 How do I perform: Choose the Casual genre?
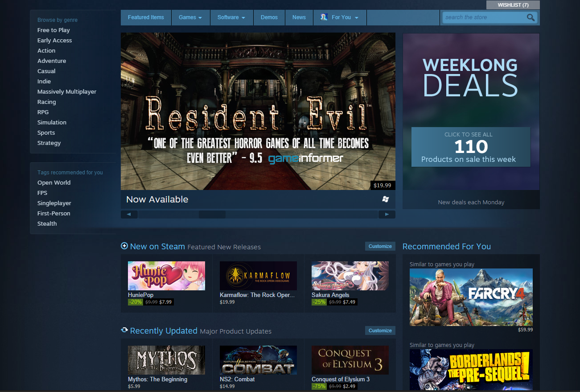pyautogui.click(x=46, y=71)
